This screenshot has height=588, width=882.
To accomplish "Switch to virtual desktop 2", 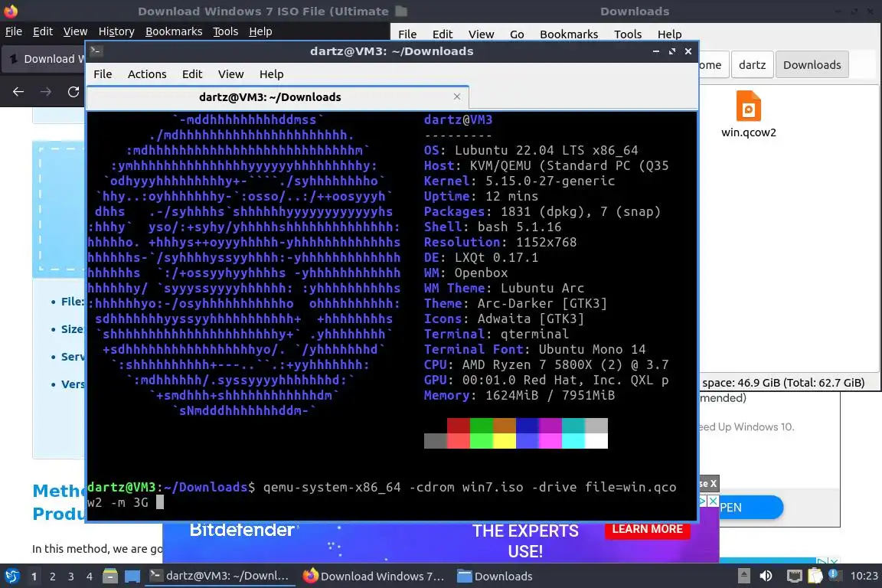I will point(52,577).
